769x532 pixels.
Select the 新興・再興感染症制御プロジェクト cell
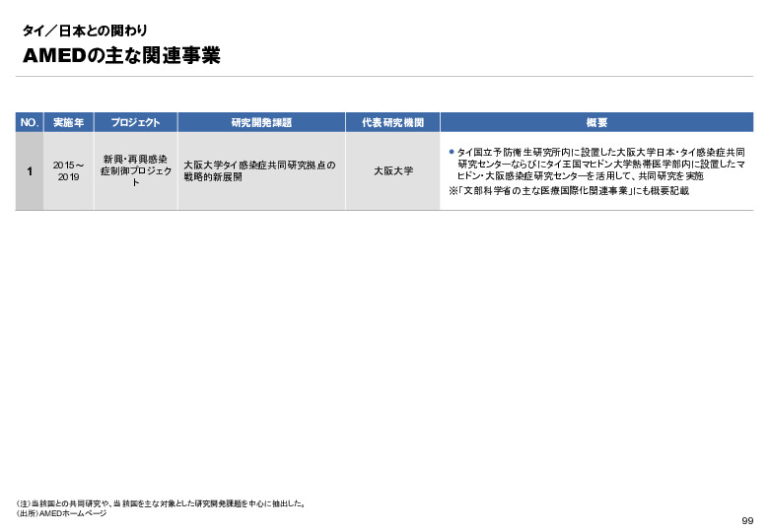click(135, 171)
